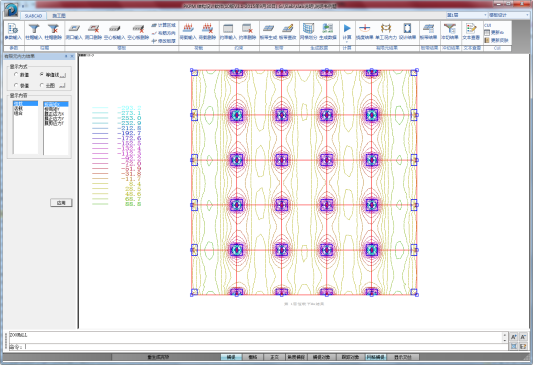Select the 约束输入 constraint input tool

228,32
